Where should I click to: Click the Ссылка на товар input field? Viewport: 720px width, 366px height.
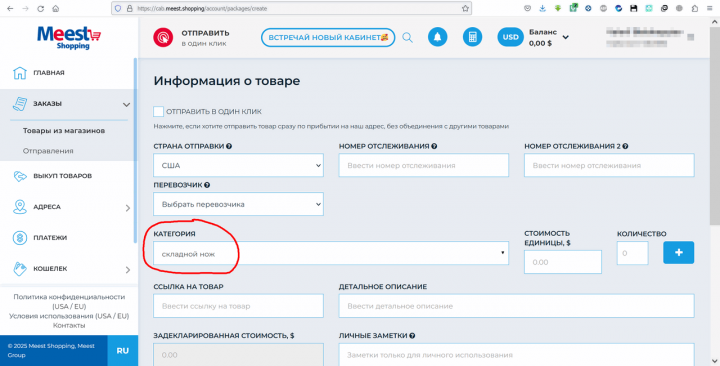(238, 306)
